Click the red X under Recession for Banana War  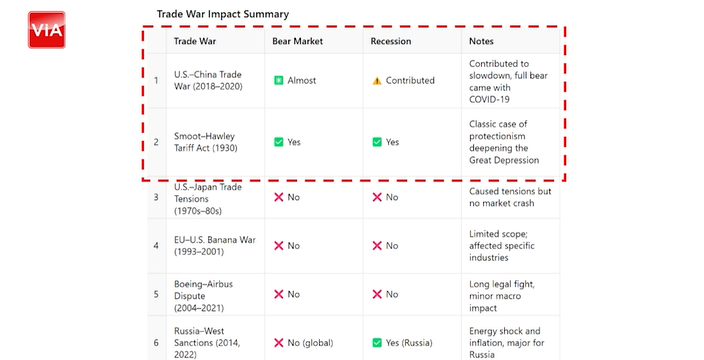(x=377, y=246)
